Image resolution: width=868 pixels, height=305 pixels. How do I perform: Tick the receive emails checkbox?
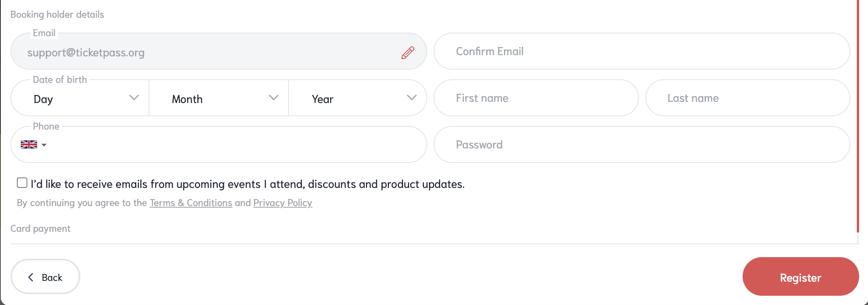point(22,183)
